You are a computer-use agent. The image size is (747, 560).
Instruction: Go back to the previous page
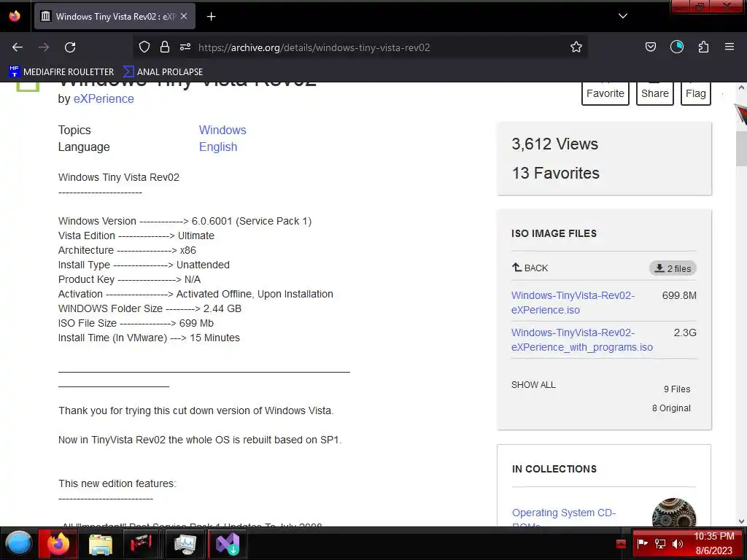(x=18, y=47)
